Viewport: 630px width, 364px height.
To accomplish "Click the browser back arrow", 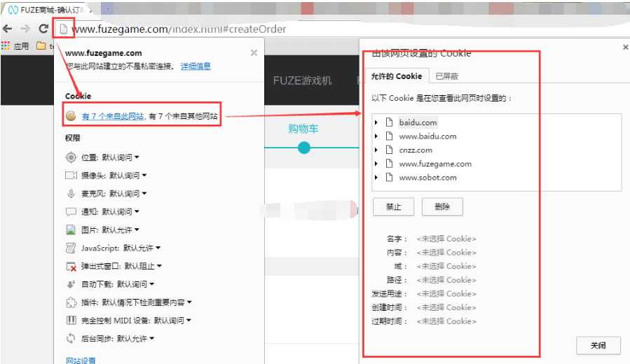I will click(7, 29).
